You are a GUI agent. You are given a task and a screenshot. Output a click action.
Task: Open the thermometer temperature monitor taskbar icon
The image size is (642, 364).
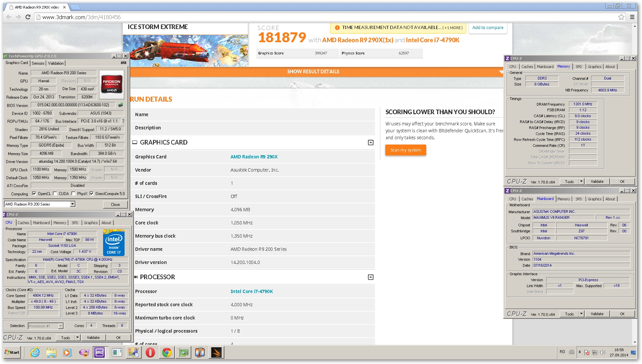[200, 352]
